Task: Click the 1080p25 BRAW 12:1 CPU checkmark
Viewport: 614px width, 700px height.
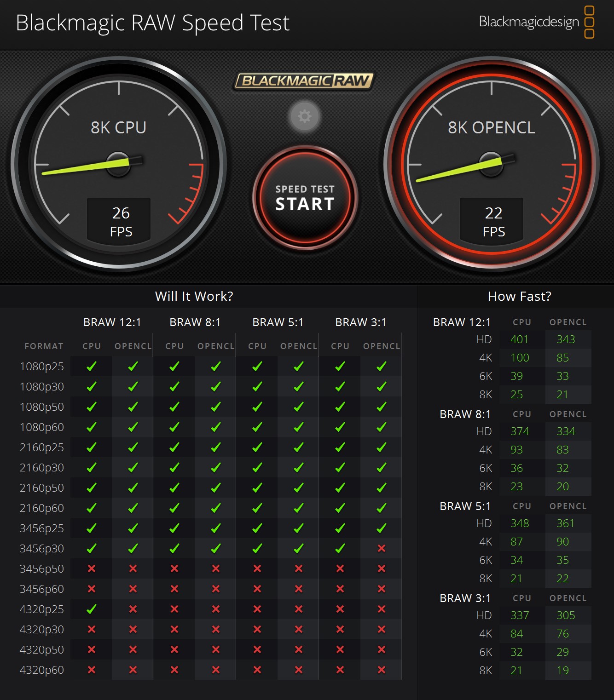Action: pos(92,366)
